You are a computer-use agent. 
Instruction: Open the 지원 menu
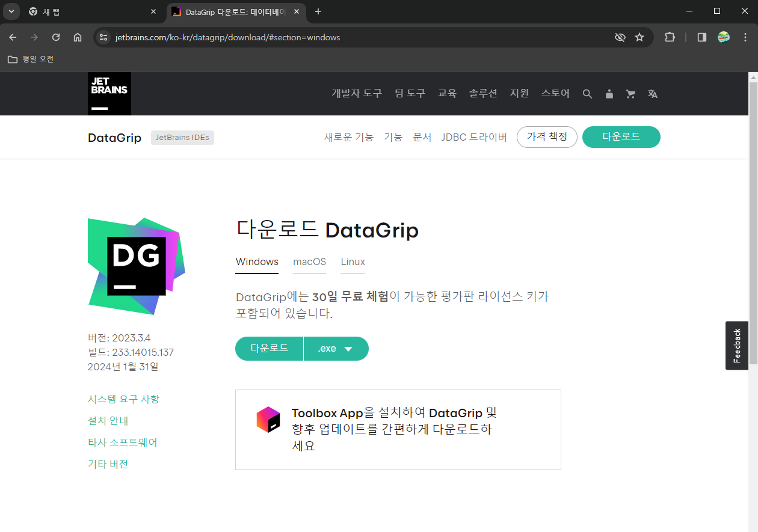(519, 93)
